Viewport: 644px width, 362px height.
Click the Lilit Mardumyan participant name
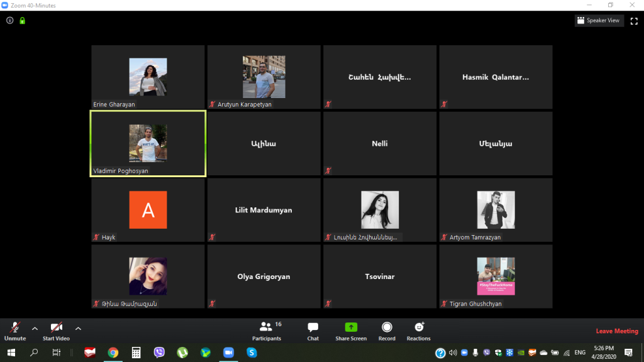[264, 210]
